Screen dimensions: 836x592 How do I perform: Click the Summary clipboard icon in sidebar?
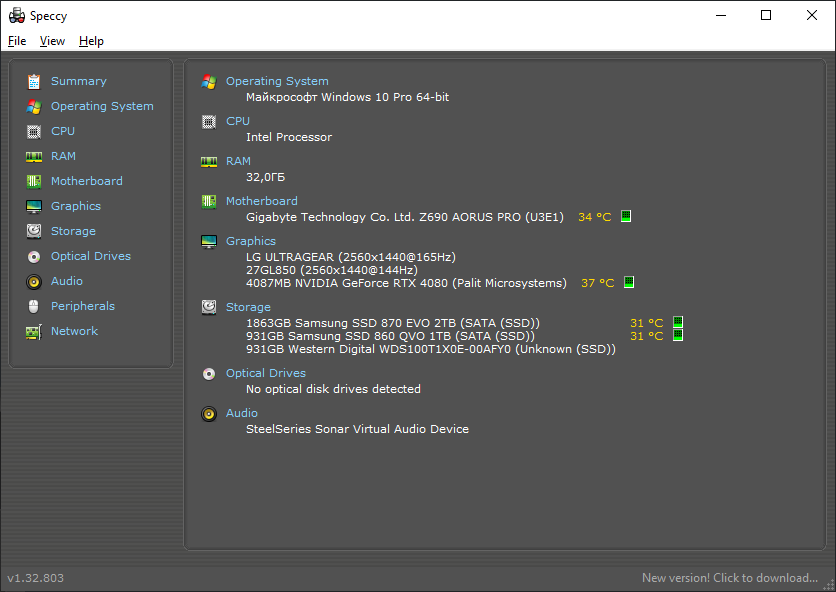34,81
